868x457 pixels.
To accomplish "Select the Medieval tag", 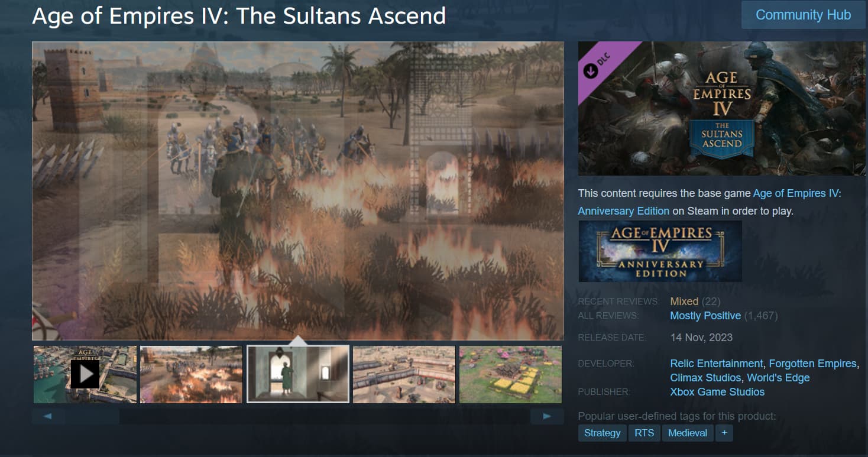I will 688,433.
